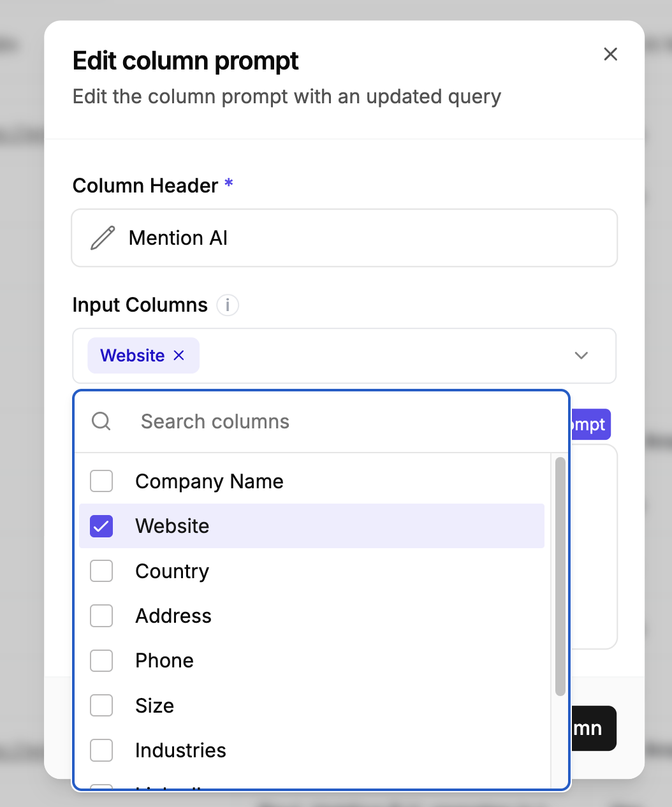Click the magnifier icon in column search

[101, 421]
